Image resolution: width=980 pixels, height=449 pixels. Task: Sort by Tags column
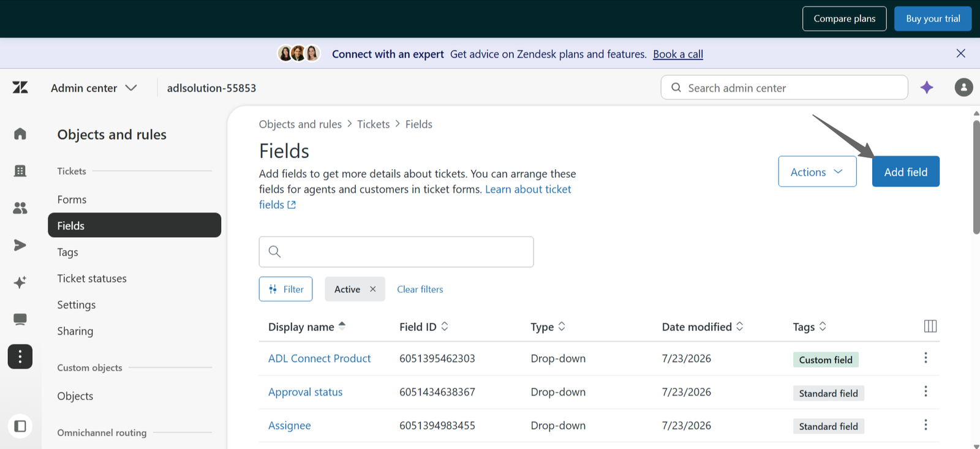point(810,326)
